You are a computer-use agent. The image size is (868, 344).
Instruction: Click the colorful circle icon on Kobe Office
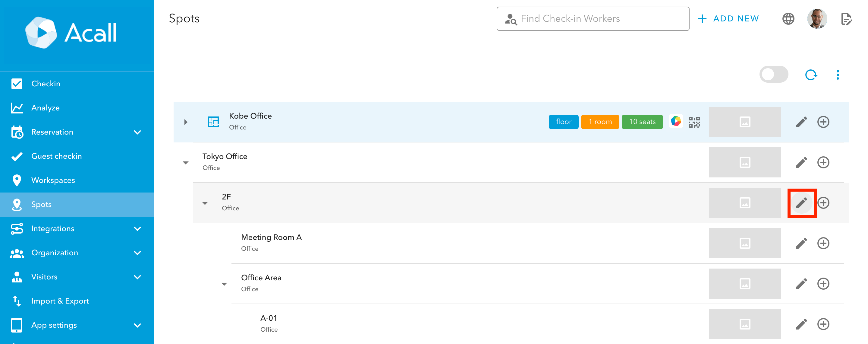pyautogui.click(x=676, y=121)
